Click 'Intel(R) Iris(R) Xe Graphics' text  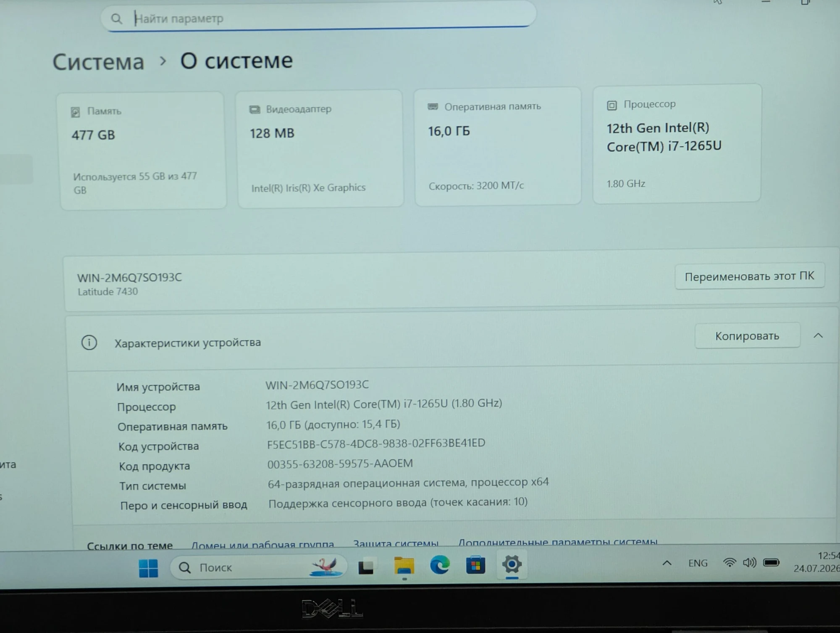coord(308,188)
